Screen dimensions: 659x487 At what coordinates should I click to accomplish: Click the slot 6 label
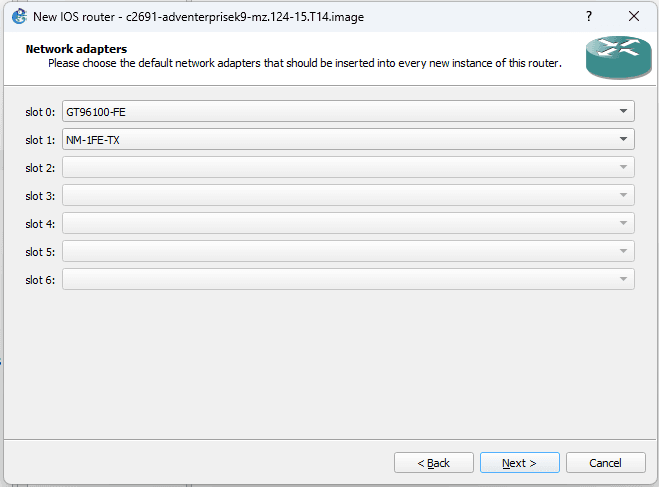pyautogui.click(x=40, y=280)
